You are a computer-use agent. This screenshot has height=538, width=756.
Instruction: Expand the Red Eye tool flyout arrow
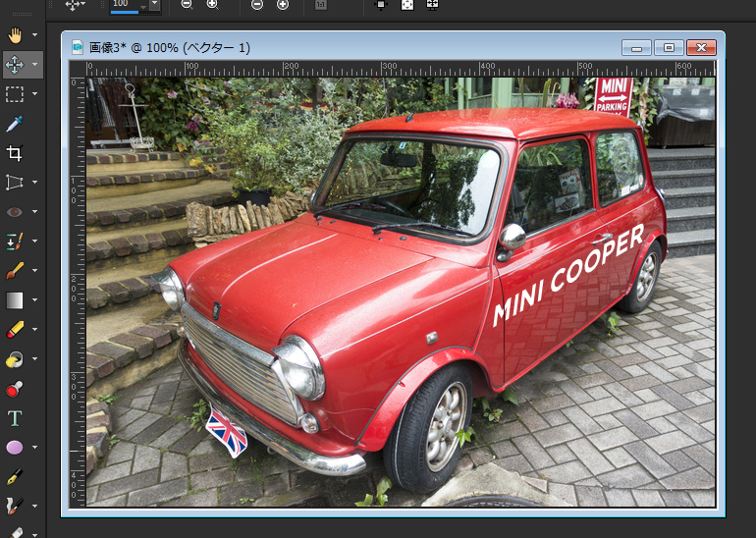point(34,212)
